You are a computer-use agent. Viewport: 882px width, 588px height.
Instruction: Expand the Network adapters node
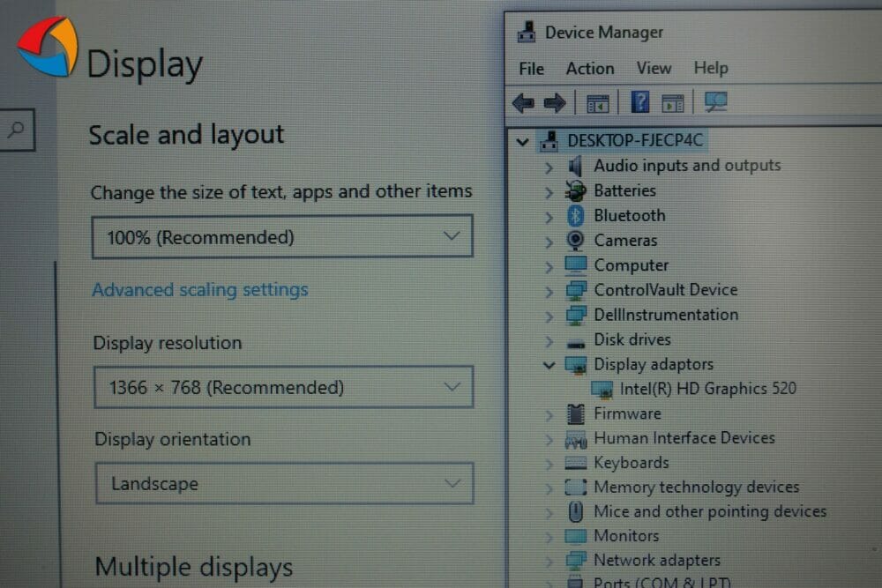pos(549,561)
